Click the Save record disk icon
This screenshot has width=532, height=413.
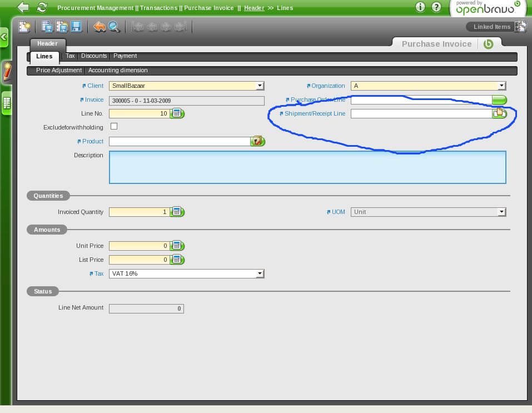(76, 27)
